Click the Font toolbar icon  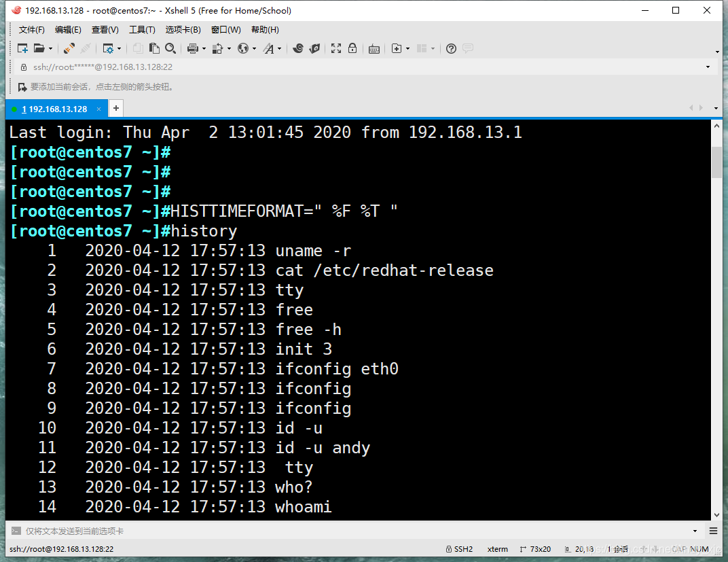[269, 48]
